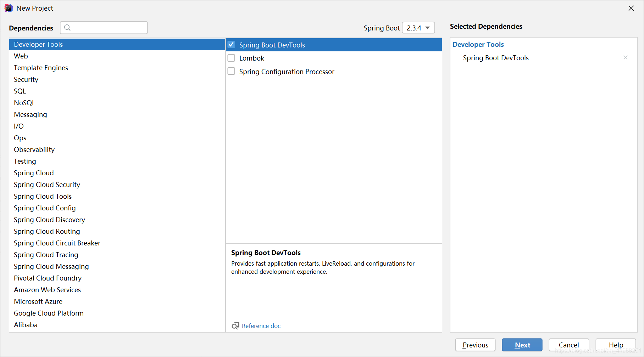Uncheck the Spring Boot DevTools checkbox
Viewport: 644px width, 357px height.
point(231,45)
